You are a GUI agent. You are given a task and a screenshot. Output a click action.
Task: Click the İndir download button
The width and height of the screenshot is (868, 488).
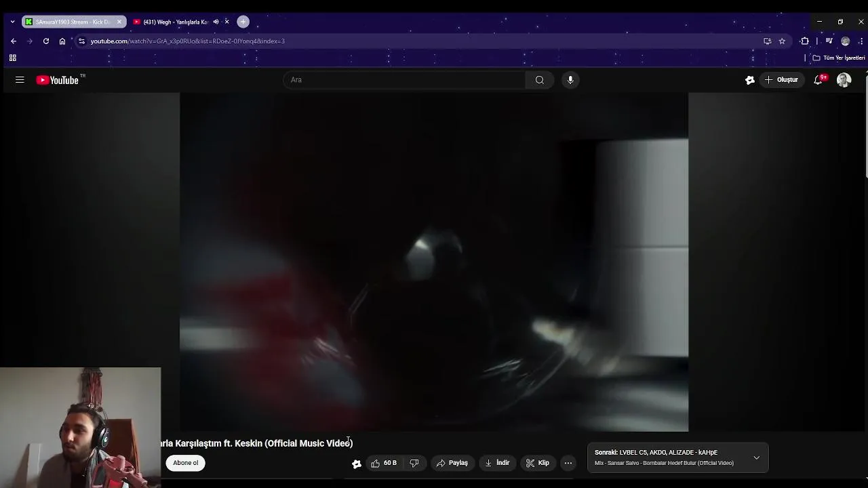497,463
